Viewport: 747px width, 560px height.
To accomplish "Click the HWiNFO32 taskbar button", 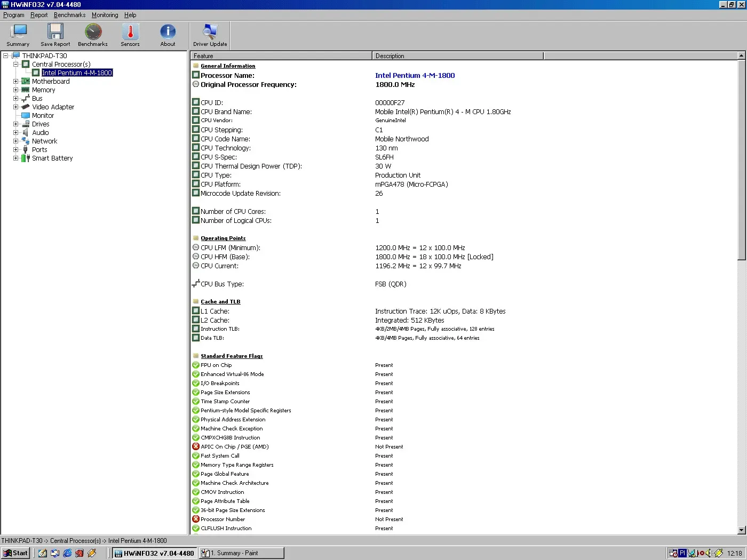I will (x=154, y=553).
